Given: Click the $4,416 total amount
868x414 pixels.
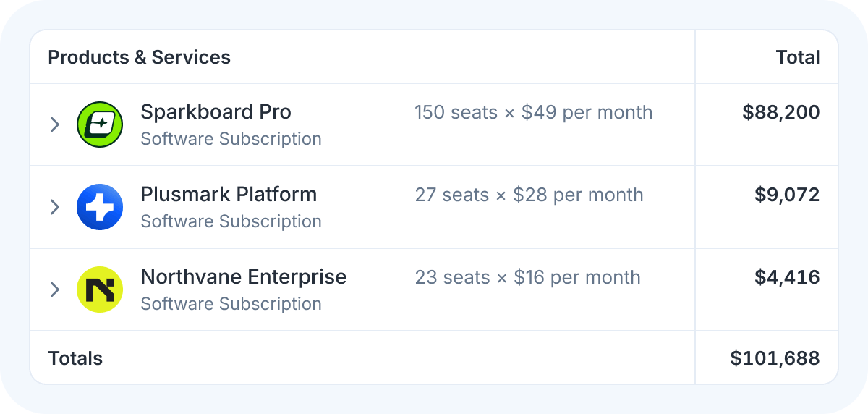Looking at the screenshot, I should click(x=787, y=277).
